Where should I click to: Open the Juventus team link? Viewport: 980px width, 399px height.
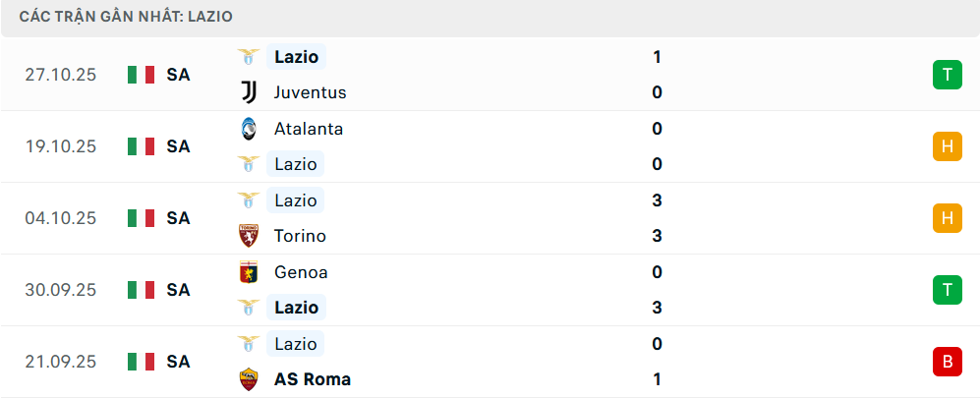click(311, 92)
